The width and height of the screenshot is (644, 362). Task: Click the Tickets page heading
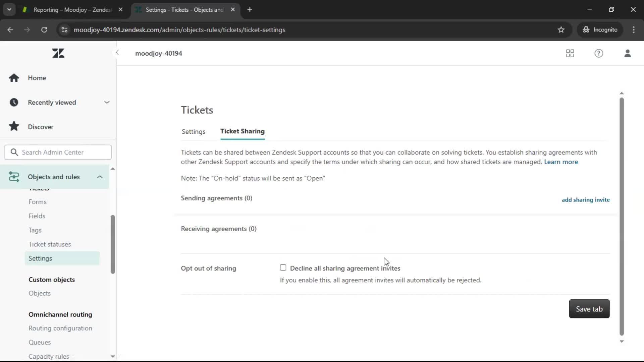[x=197, y=110]
